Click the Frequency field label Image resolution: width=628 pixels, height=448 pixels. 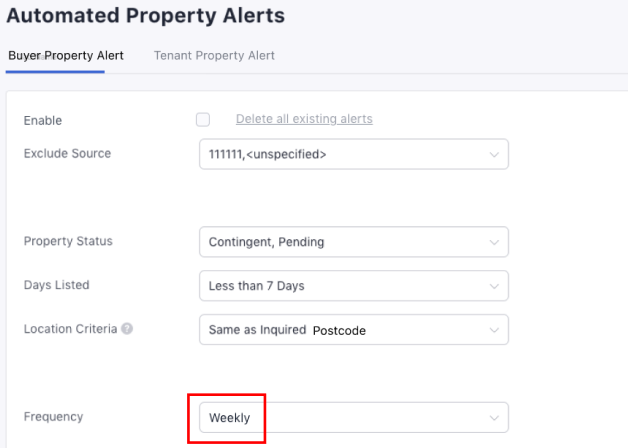pyautogui.click(x=54, y=416)
